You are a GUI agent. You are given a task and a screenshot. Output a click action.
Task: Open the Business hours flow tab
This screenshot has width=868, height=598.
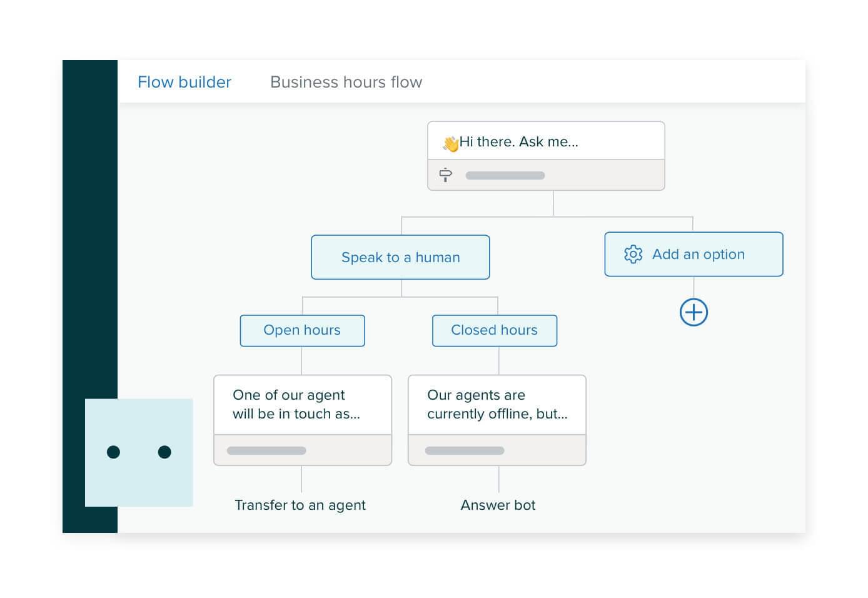tap(346, 82)
